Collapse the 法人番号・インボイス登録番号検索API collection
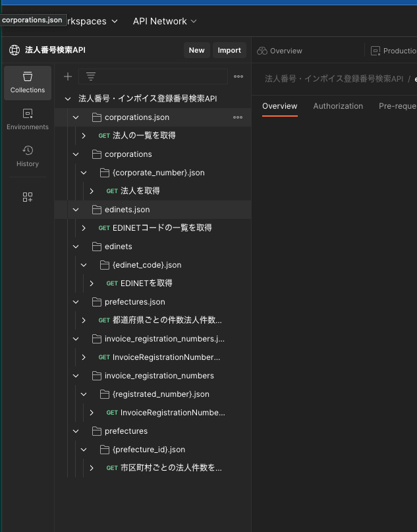 click(x=68, y=99)
